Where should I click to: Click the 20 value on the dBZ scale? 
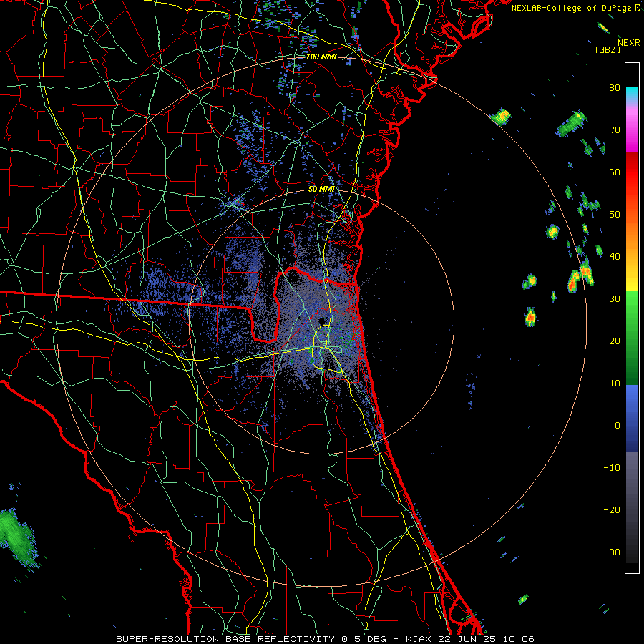click(x=615, y=341)
